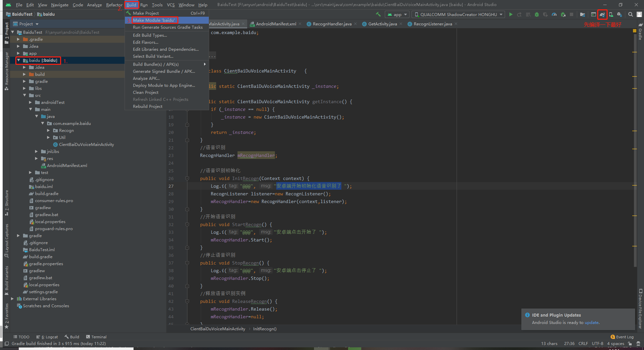The height and width of the screenshot is (350, 644).
Task: Switch to RecognHandler.java editor tab
Action: pos(332,24)
